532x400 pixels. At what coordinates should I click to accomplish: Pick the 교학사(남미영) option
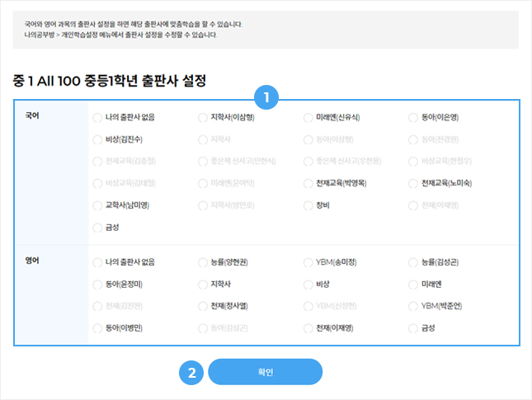pyautogui.click(x=97, y=205)
